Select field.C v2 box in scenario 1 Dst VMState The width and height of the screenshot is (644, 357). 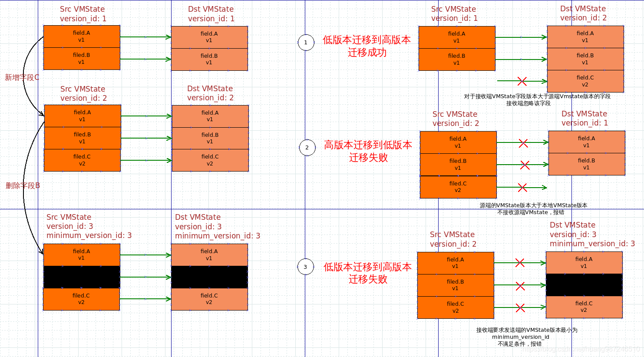tap(585, 81)
